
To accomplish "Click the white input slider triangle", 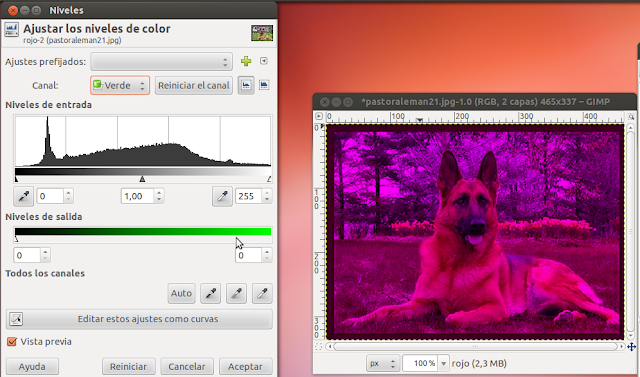I will [x=269, y=179].
